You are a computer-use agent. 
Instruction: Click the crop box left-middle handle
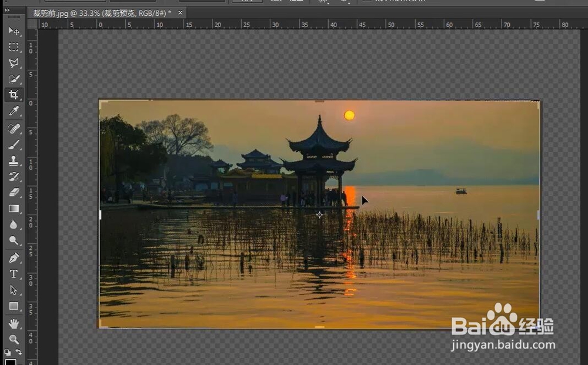(100, 215)
